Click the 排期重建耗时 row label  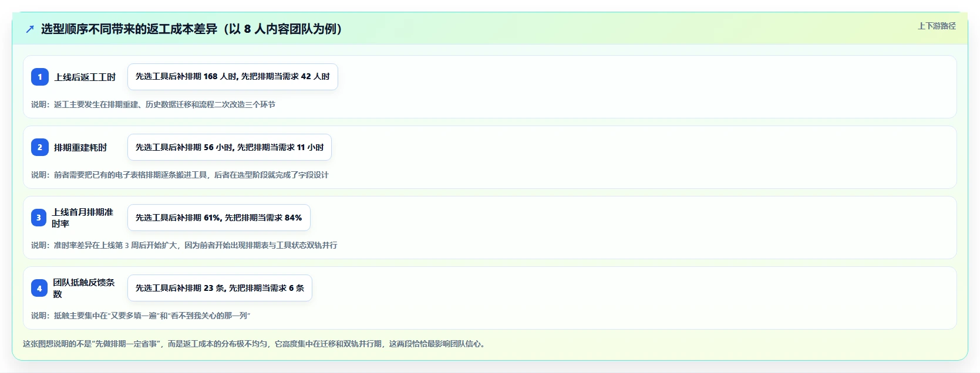coord(80,147)
